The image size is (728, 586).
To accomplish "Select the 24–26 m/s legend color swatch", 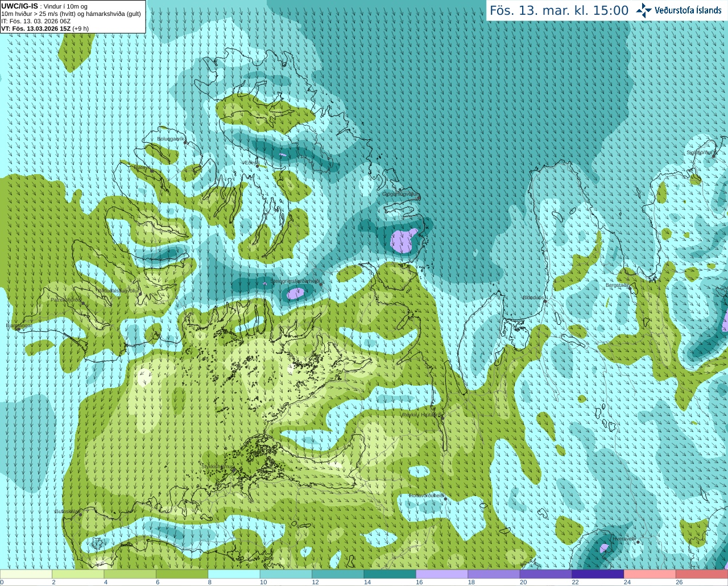I will [x=650, y=574].
